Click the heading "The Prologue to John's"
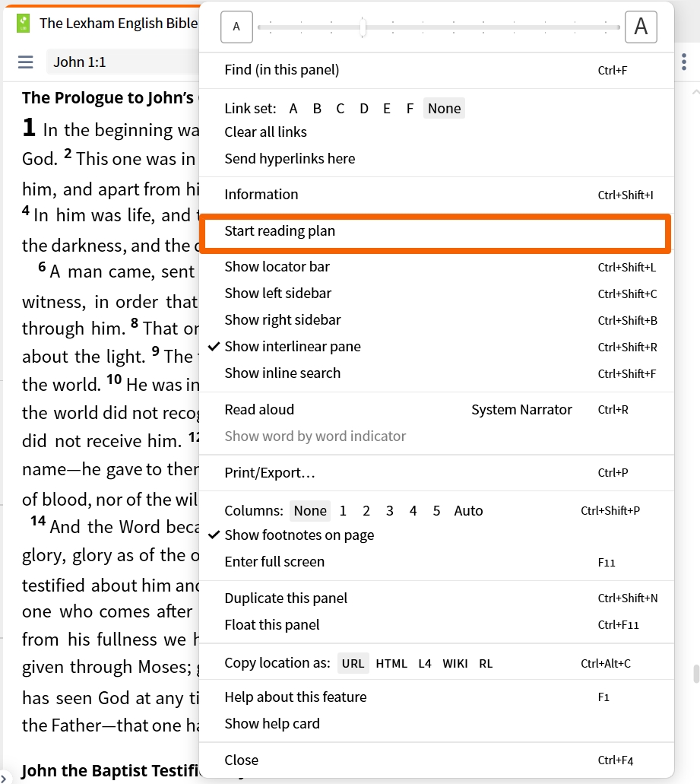The image size is (700, 784). (107, 98)
